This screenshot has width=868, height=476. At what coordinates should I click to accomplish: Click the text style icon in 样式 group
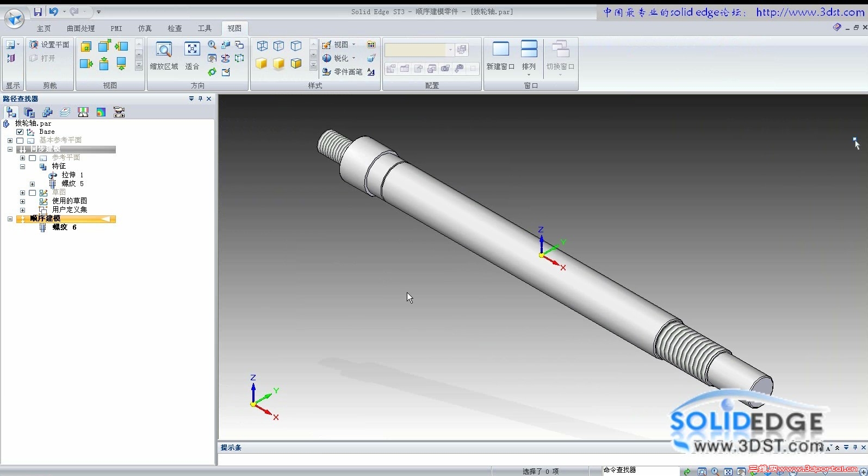pyautogui.click(x=371, y=72)
